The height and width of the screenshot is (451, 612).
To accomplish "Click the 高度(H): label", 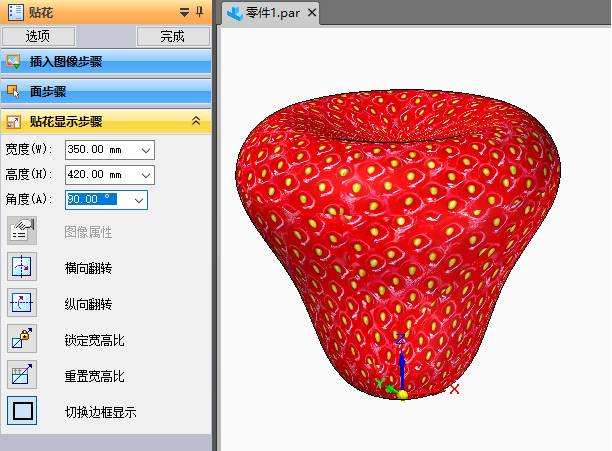I will (29, 174).
